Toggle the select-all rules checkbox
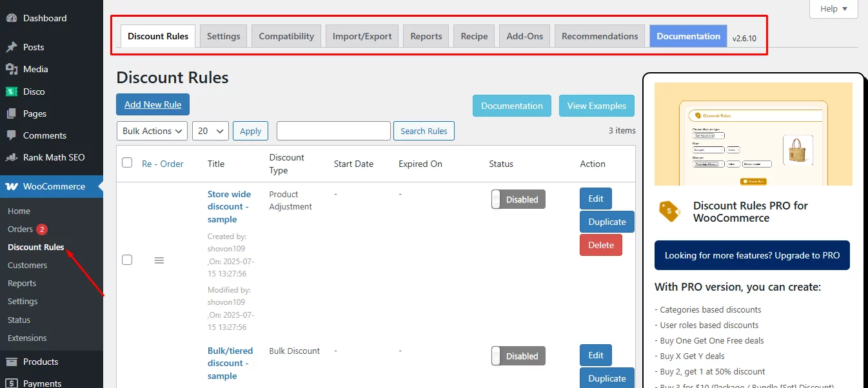 127,162
